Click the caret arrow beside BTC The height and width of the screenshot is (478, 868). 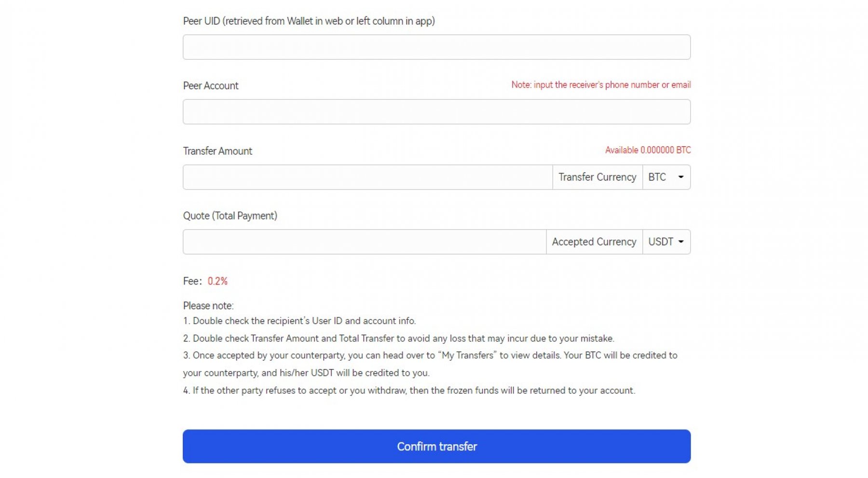(x=681, y=177)
